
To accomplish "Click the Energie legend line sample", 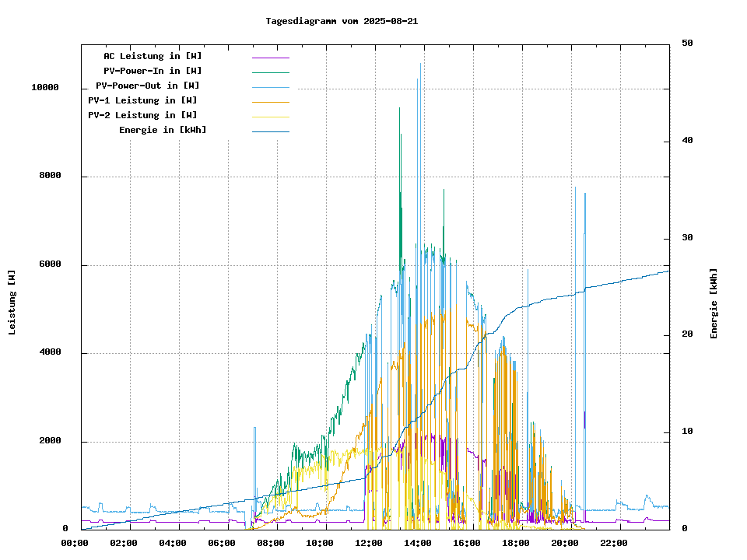I will click(x=270, y=131).
